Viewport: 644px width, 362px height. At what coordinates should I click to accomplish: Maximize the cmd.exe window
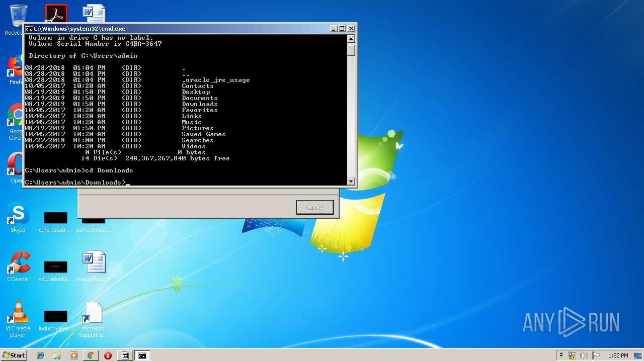click(x=342, y=29)
